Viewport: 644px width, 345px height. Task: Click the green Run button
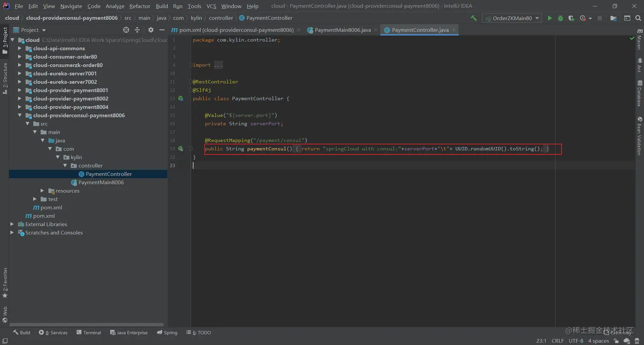550,18
